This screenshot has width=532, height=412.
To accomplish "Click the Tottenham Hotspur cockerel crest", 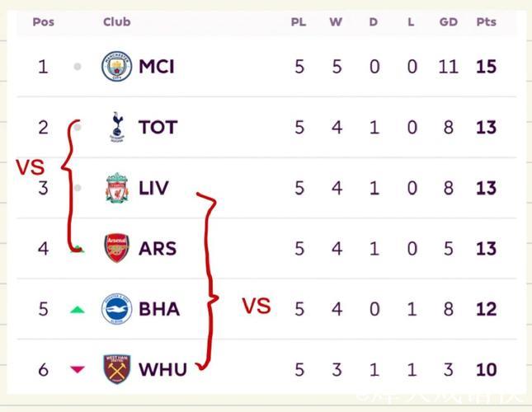I will [116, 127].
